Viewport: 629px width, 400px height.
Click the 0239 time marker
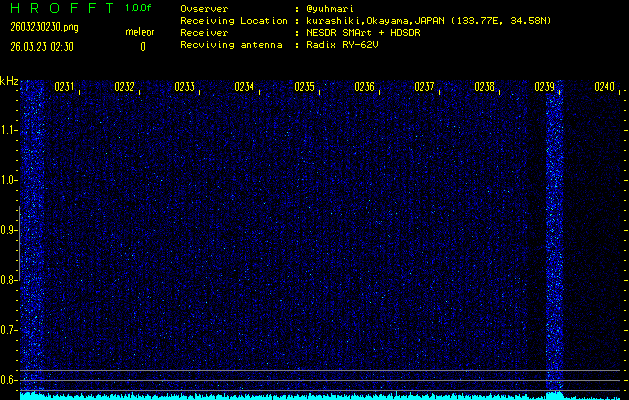pos(545,87)
